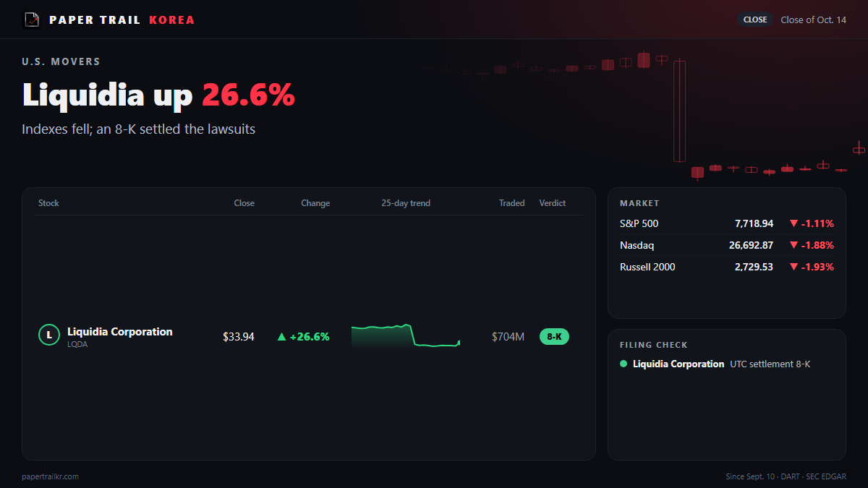This screenshot has height=488, width=868.
Task: Click the Liquidia 25-day trend sparkline
Action: [406, 337]
